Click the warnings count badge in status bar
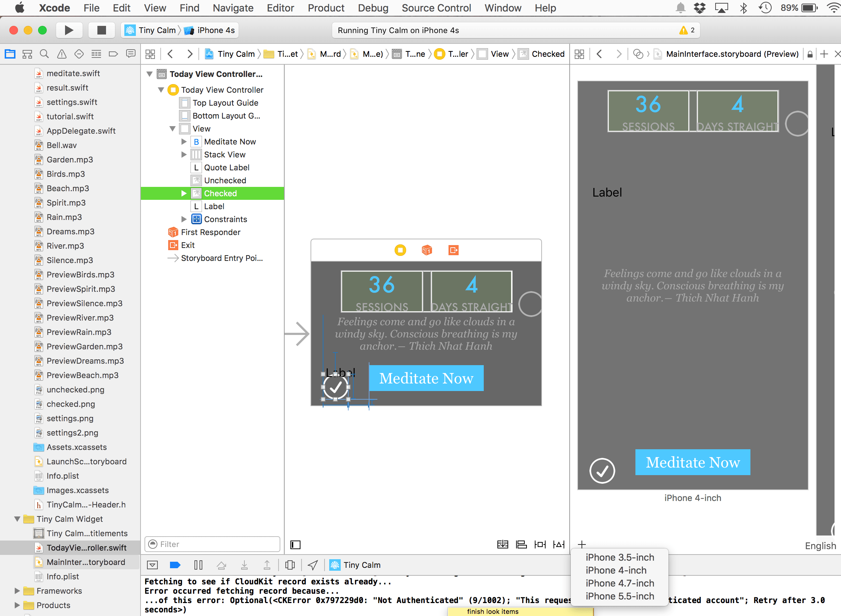The height and width of the screenshot is (616, 841). click(x=687, y=30)
